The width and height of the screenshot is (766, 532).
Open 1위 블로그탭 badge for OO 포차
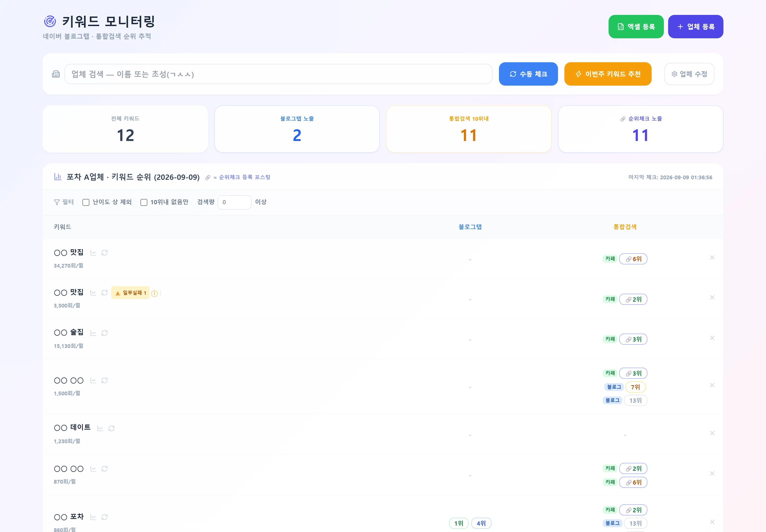(459, 523)
